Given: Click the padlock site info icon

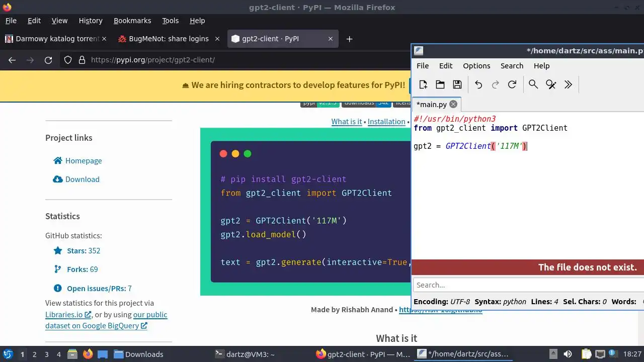Looking at the screenshot, I should point(82,60).
